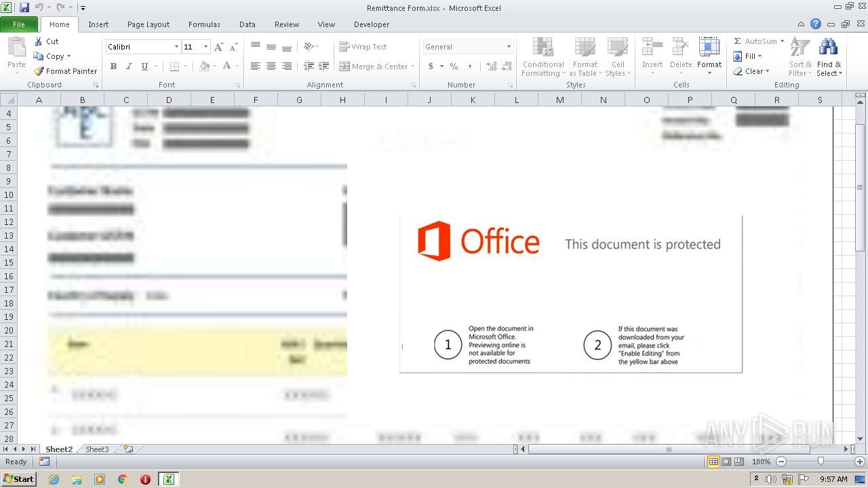Apply the Font Color A button

pyautogui.click(x=226, y=66)
